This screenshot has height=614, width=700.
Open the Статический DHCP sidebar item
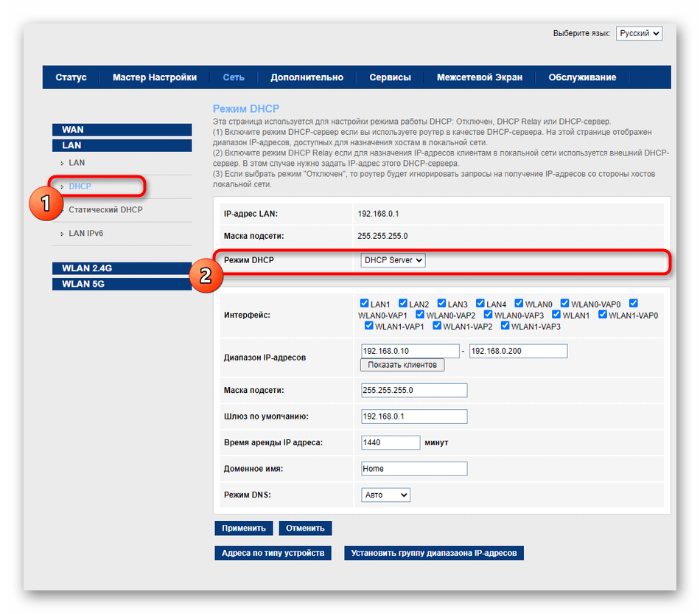coord(105,210)
